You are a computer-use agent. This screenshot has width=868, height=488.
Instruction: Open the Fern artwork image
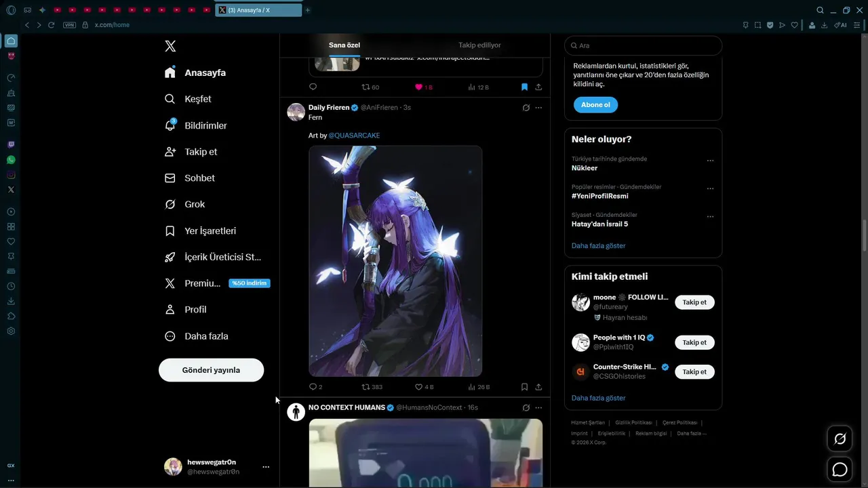click(395, 261)
